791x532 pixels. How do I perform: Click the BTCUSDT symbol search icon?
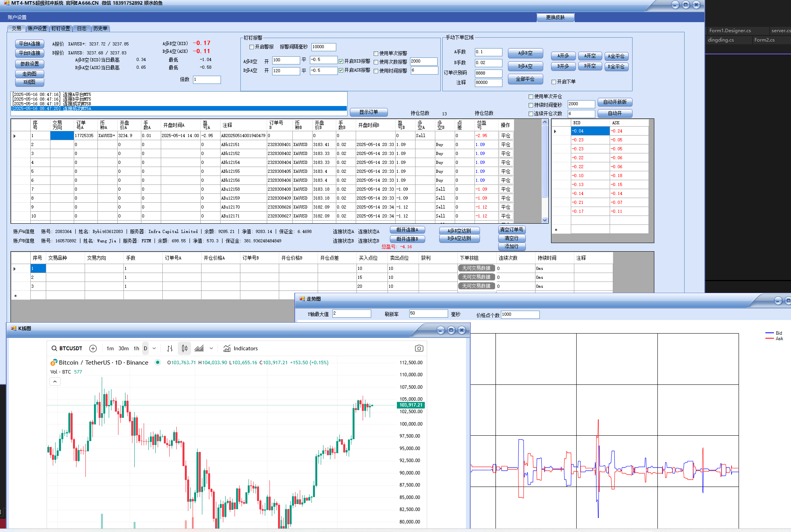(x=54, y=348)
